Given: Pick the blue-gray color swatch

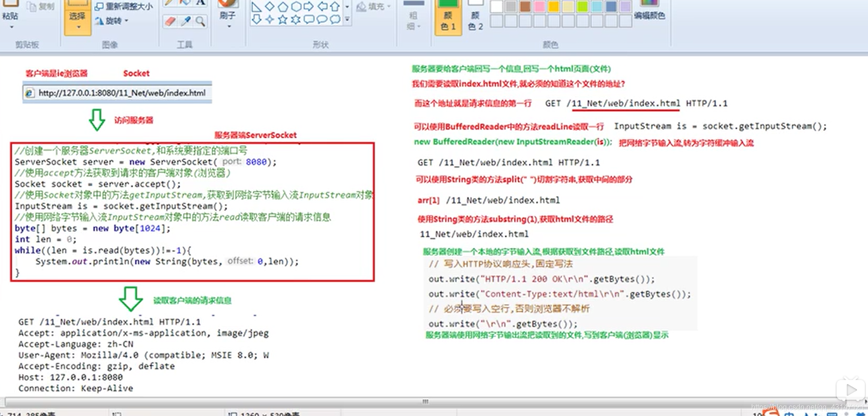Looking at the screenshot, I should (x=611, y=6).
